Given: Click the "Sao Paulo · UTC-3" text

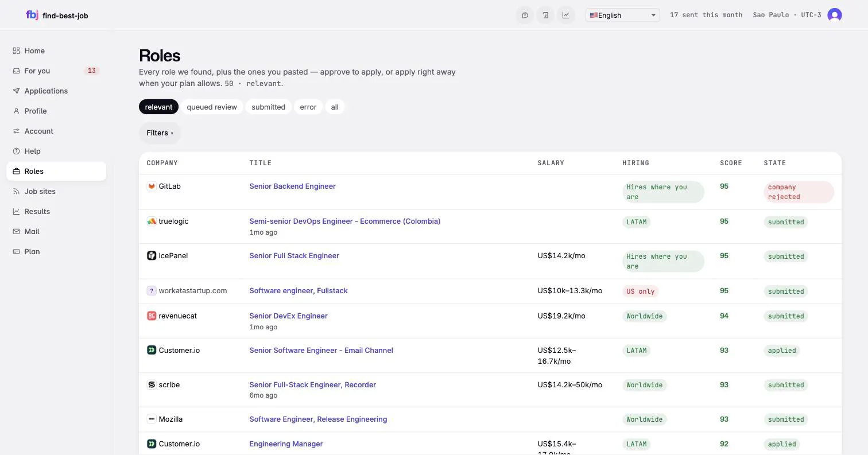Looking at the screenshot, I should pyautogui.click(x=787, y=15).
